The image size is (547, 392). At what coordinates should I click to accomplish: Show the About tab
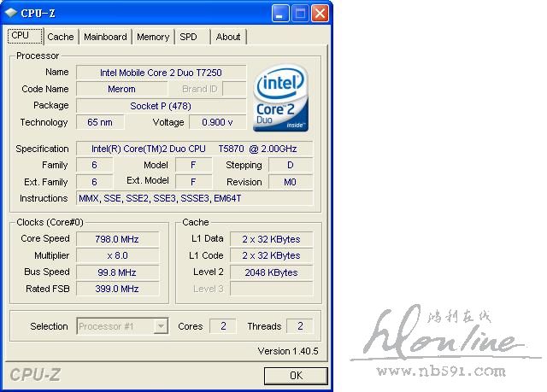click(228, 37)
